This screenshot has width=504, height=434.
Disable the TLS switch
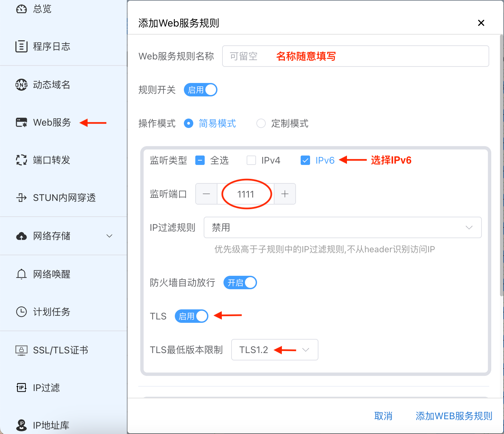click(x=191, y=316)
